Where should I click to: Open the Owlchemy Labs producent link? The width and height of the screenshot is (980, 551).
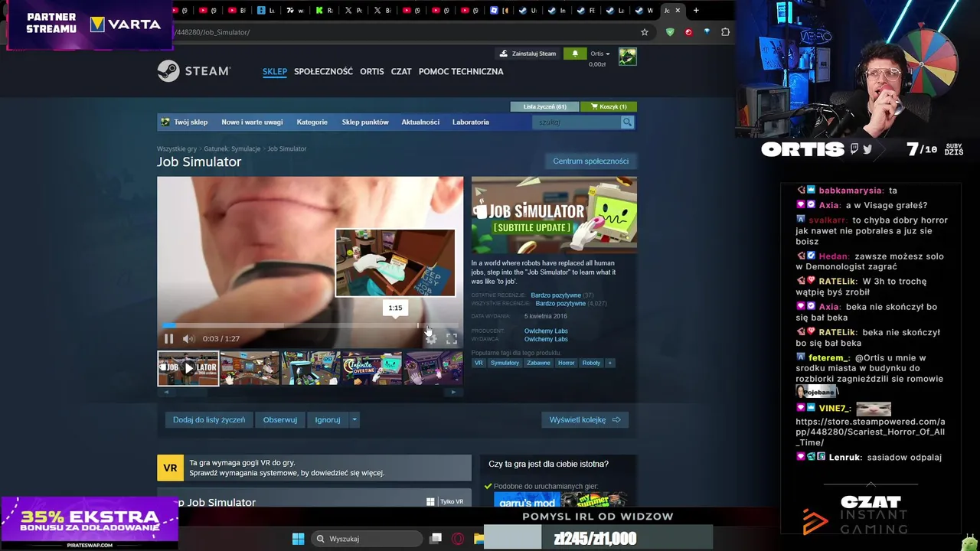(546, 331)
